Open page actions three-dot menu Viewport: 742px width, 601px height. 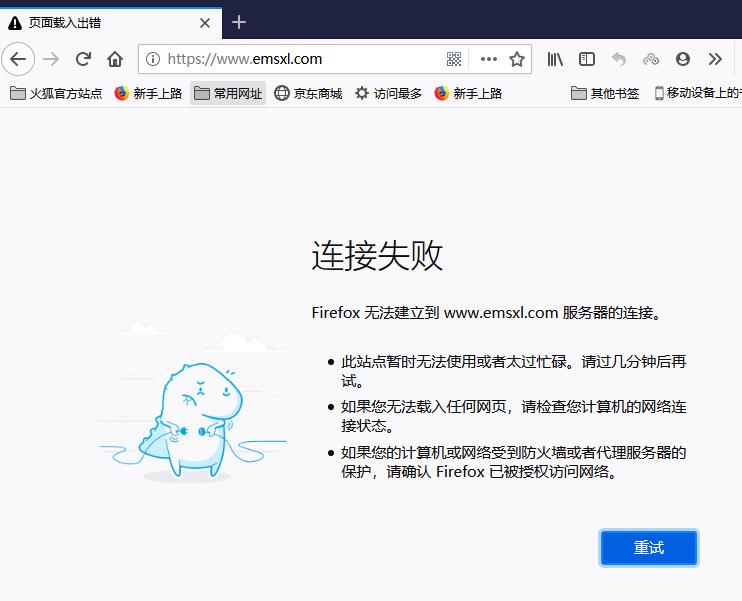tap(488, 59)
